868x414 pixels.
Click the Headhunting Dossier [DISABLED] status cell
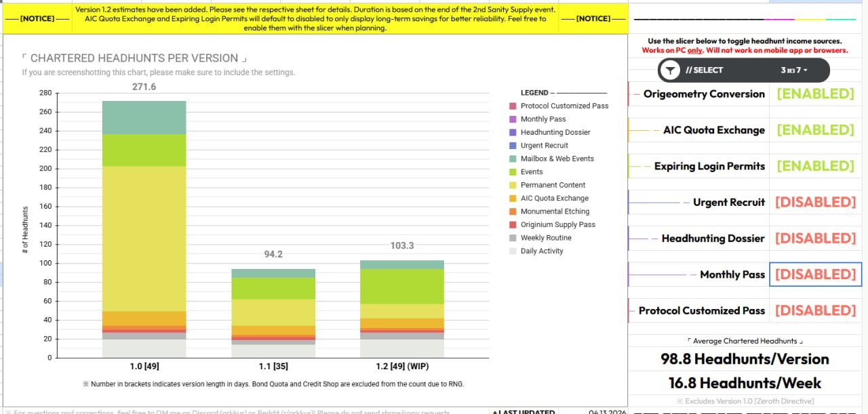pyautogui.click(x=815, y=239)
